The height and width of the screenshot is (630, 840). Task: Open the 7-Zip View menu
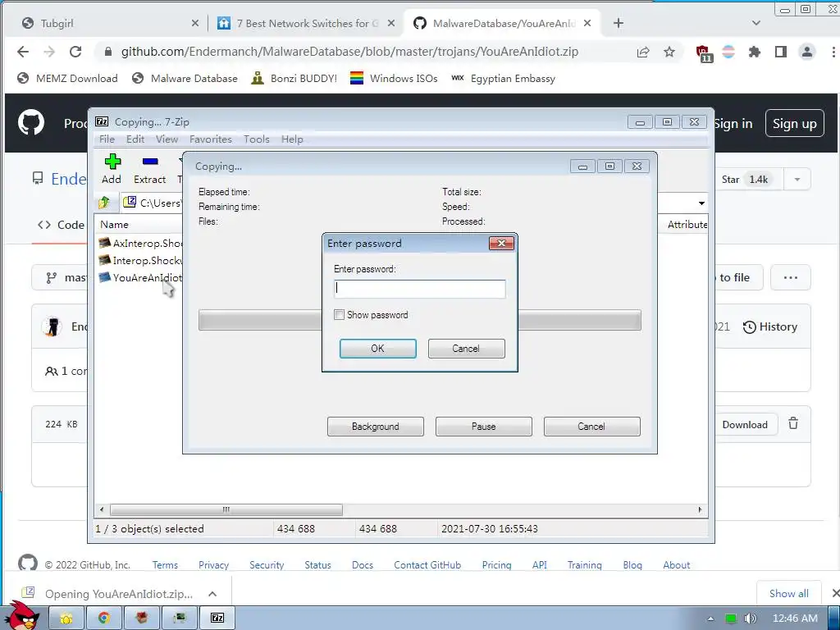(x=167, y=139)
